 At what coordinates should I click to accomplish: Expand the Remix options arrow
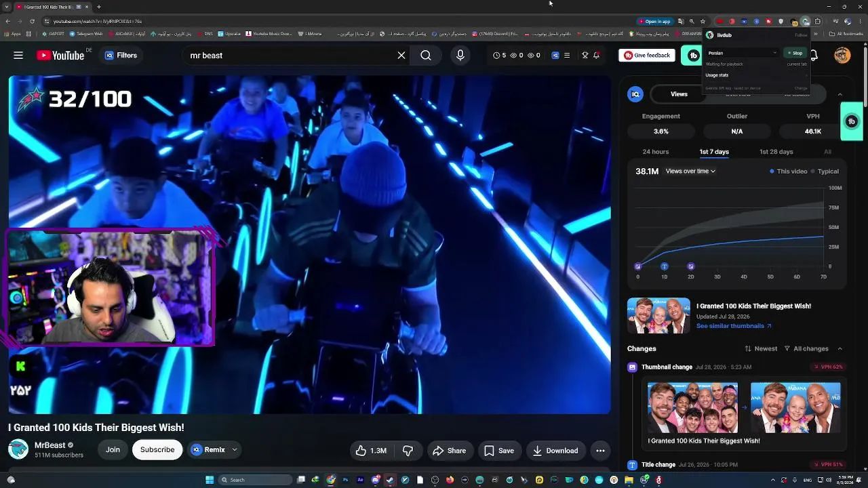coord(235,450)
